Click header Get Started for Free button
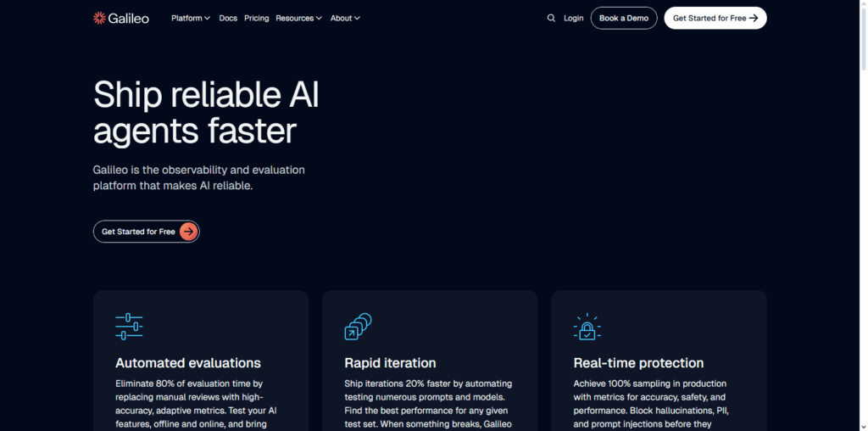868x431 pixels. pyautogui.click(x=715, y=19)
